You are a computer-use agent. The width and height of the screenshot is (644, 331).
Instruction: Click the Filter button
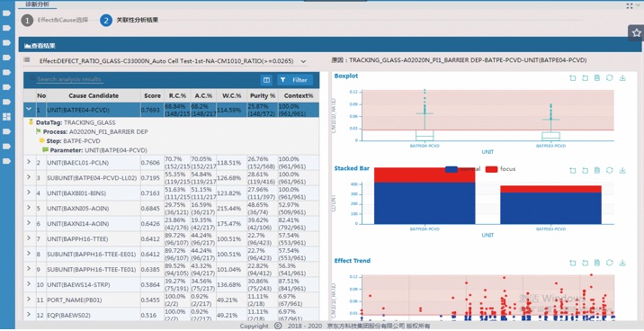pyautogui.click(x=295, y=80)
